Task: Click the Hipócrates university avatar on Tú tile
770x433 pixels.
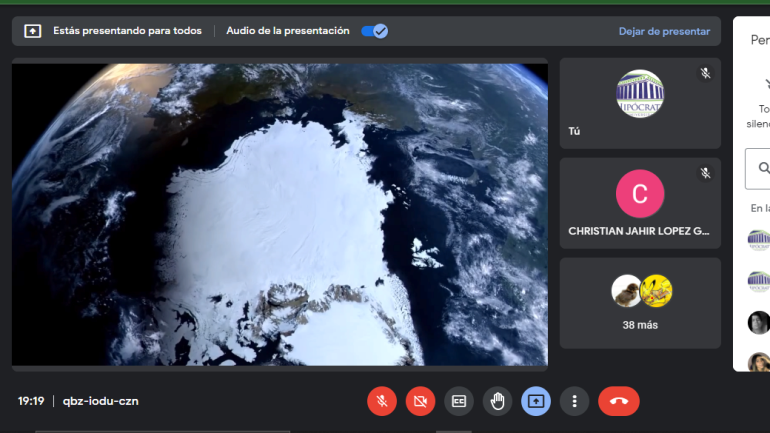Action: (x=640, y=94)
